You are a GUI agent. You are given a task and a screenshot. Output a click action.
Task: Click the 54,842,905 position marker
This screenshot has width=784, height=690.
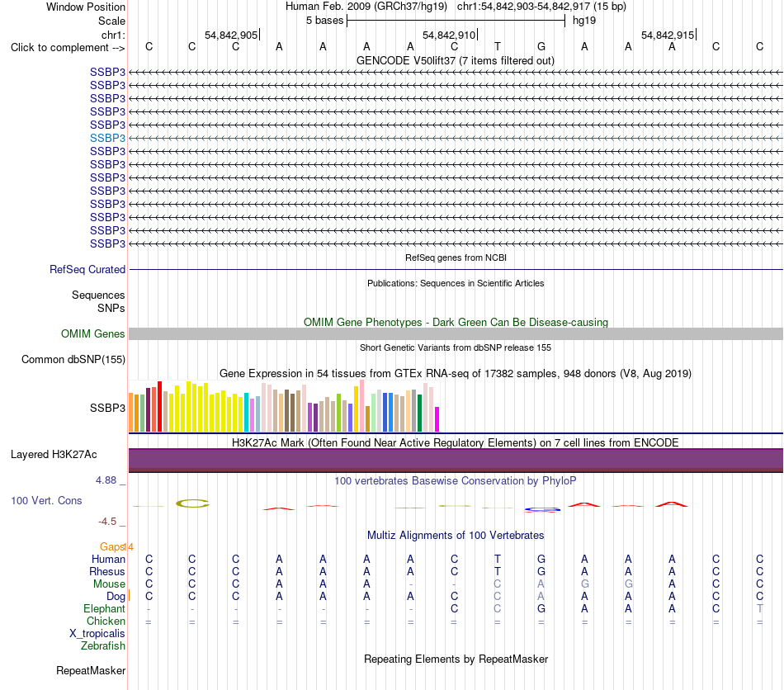(232, 35)
